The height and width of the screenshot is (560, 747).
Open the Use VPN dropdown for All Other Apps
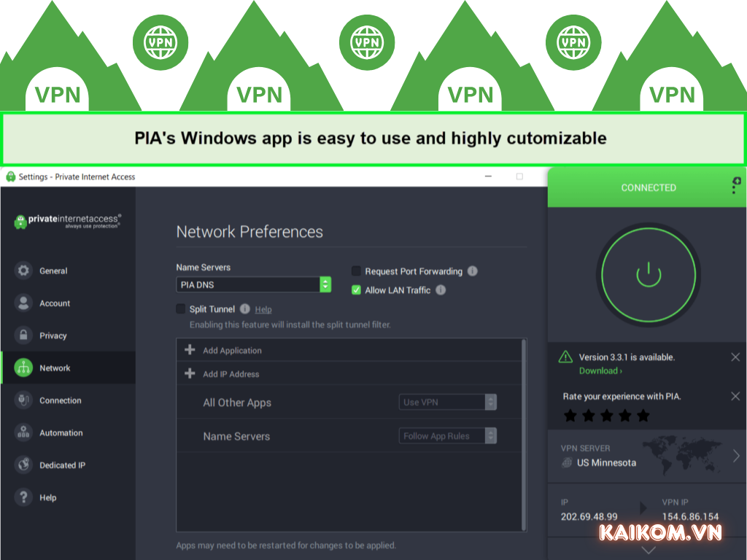[447, 402]
